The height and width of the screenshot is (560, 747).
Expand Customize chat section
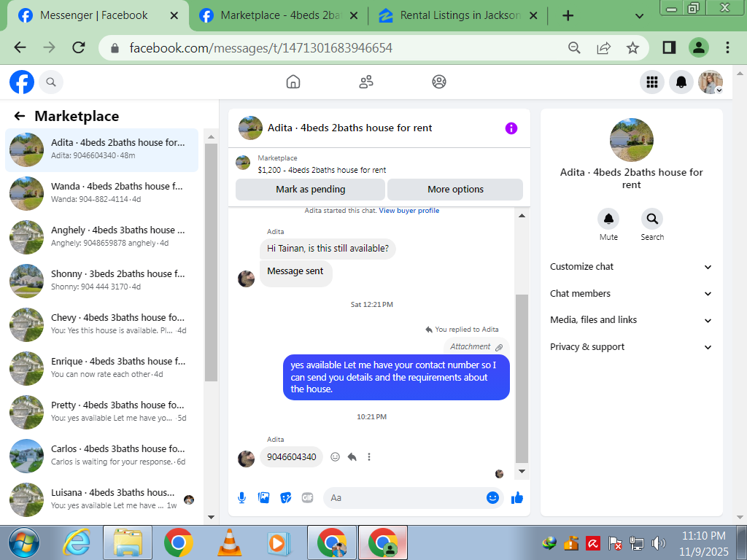[631, 267]
